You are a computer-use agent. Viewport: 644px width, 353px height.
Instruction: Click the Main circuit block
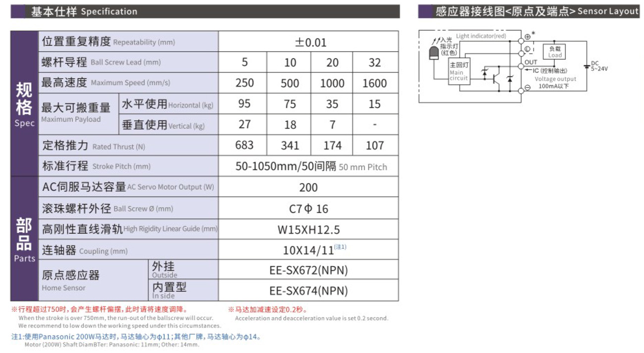[x=459, y=72]
